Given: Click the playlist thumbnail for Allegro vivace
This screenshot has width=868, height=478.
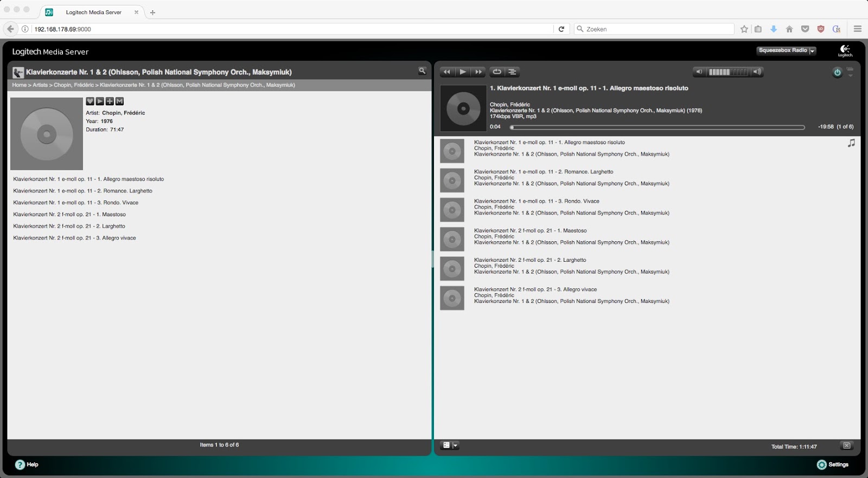Looking at the screenshot, I should coord(452,298).
